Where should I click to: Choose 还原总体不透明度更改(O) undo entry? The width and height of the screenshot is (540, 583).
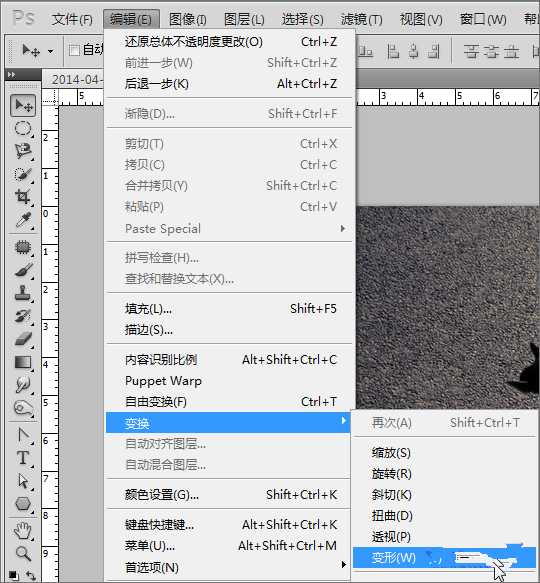(228, 42)
